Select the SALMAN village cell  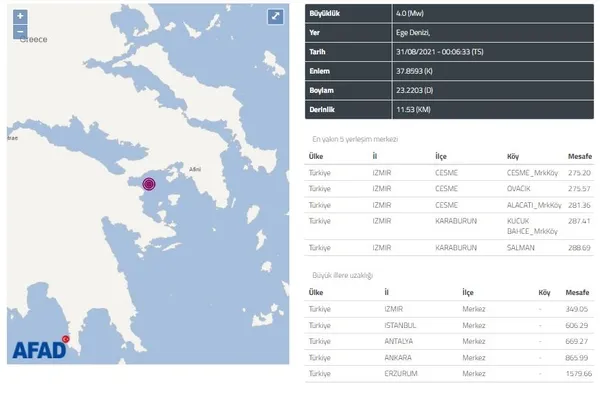(x=520, y=248)
